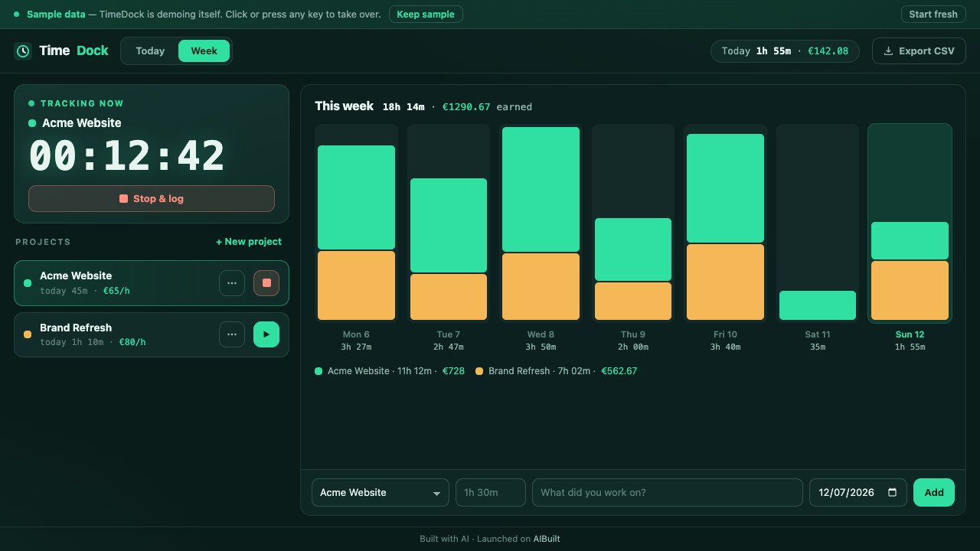
Task: Click the Add entry button
Action: [x=934, y=493]
